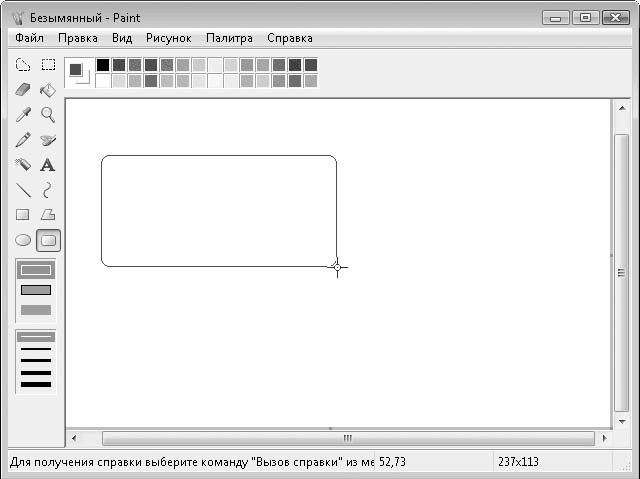Select the Free-form select tool

pyautogui.click(x=23, y=65)
